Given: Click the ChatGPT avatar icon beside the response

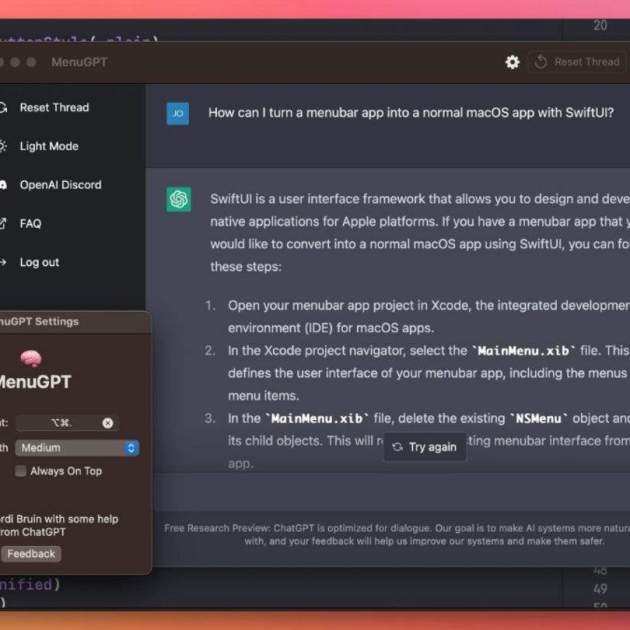Looking at the screenshot, I should 179,200.
